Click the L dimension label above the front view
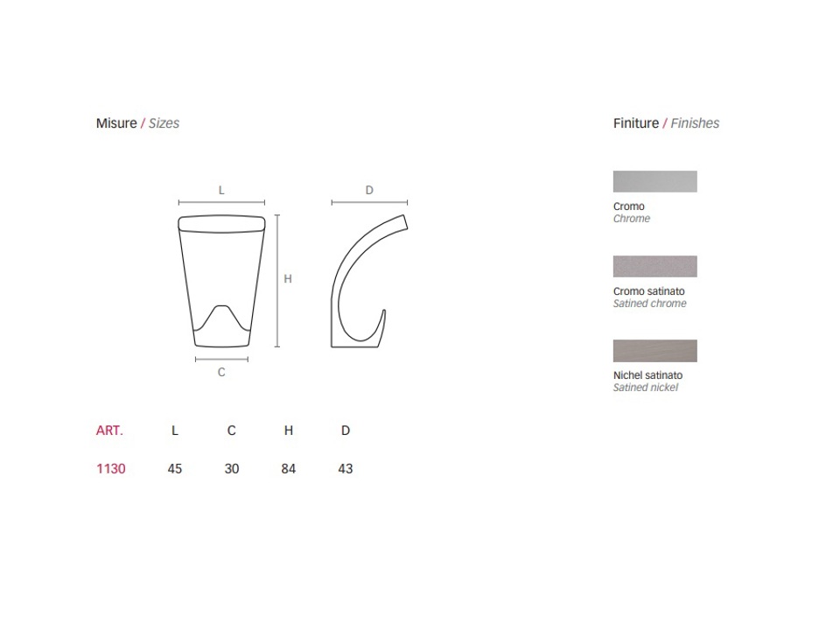The image size is (840, 630). pyautogui.click(x=221, y=190)
